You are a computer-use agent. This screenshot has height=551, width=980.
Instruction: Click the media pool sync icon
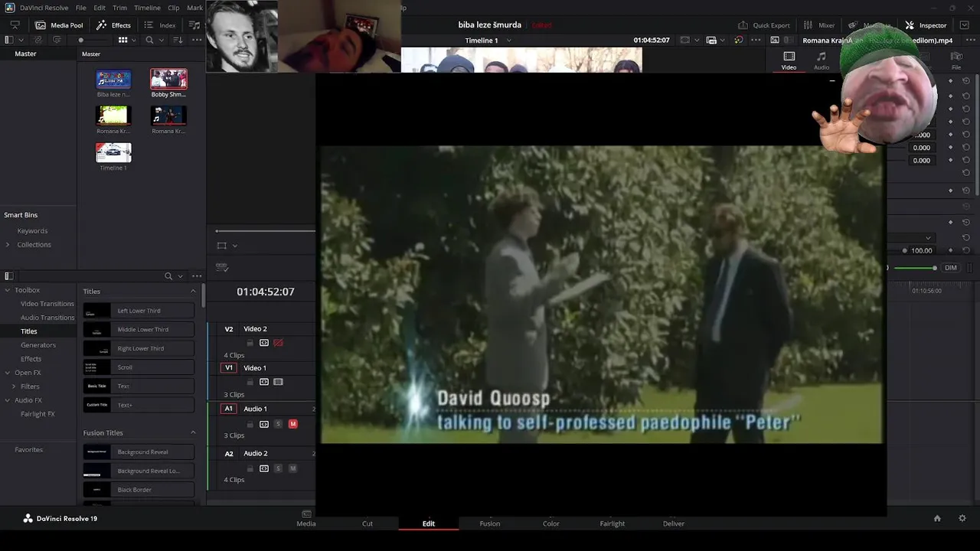click(57, 40)
